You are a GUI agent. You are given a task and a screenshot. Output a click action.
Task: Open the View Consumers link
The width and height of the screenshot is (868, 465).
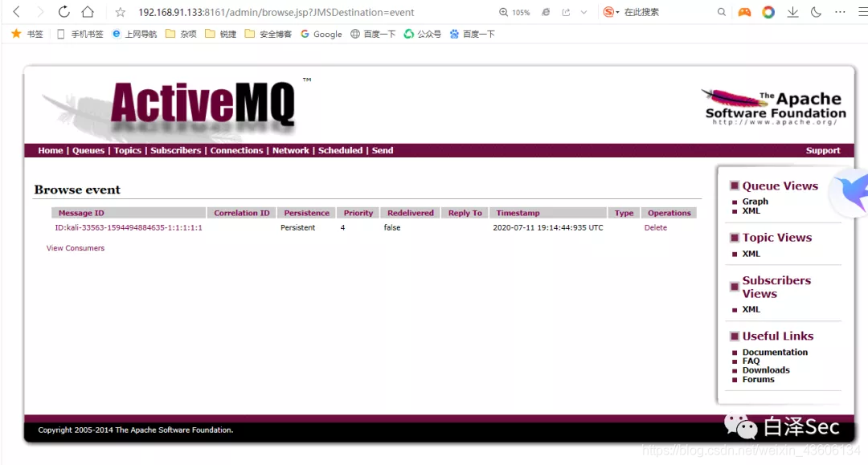[76, 248]
